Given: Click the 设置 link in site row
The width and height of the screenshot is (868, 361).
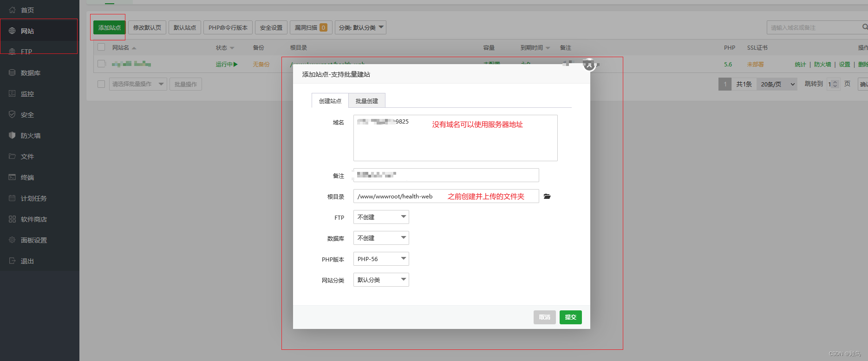Looking at the screenshot, I should (x=845, y=65).
